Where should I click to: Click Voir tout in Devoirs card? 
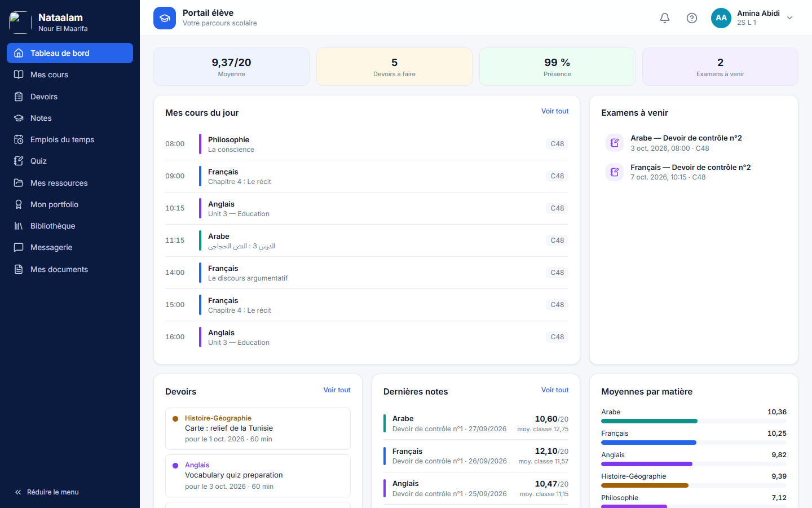pyautogui.click(x=337, y=390)
